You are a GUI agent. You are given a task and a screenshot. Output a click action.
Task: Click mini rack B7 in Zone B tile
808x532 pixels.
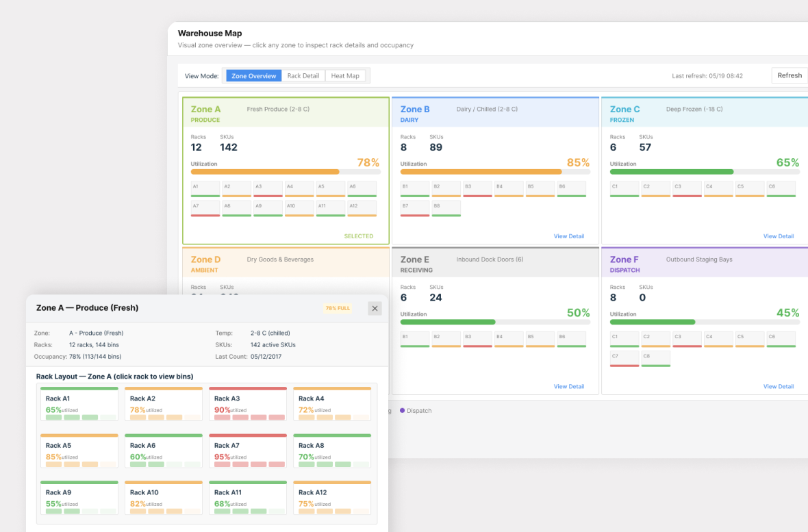point(415,208)
